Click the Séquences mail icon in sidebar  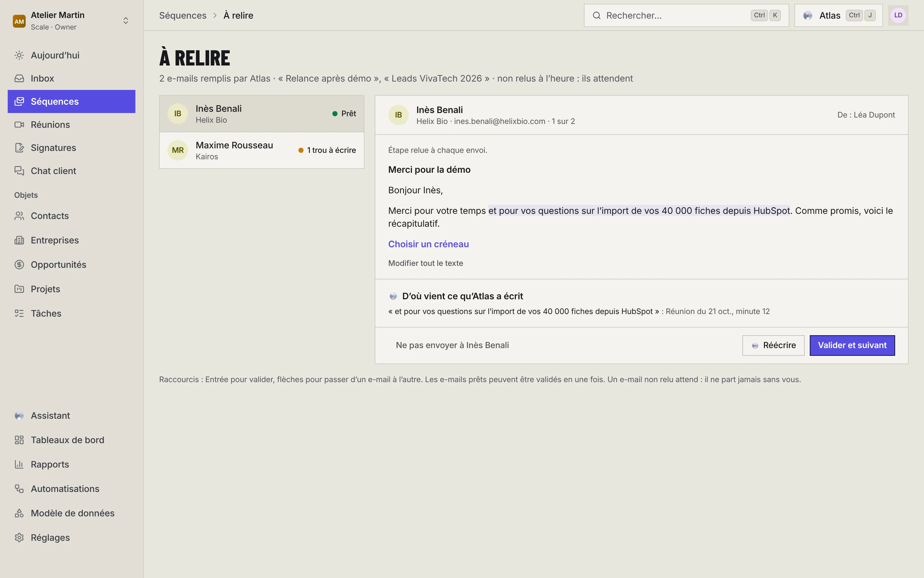click(19, 101)
